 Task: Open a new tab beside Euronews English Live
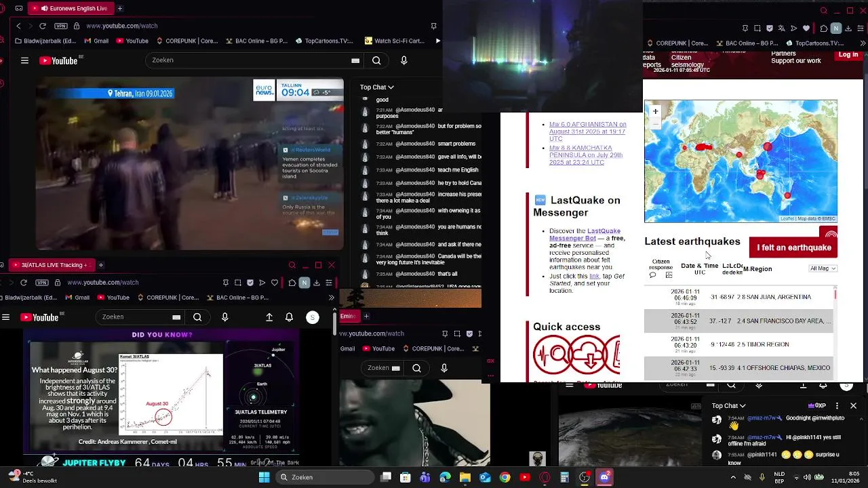pos(120,8)
